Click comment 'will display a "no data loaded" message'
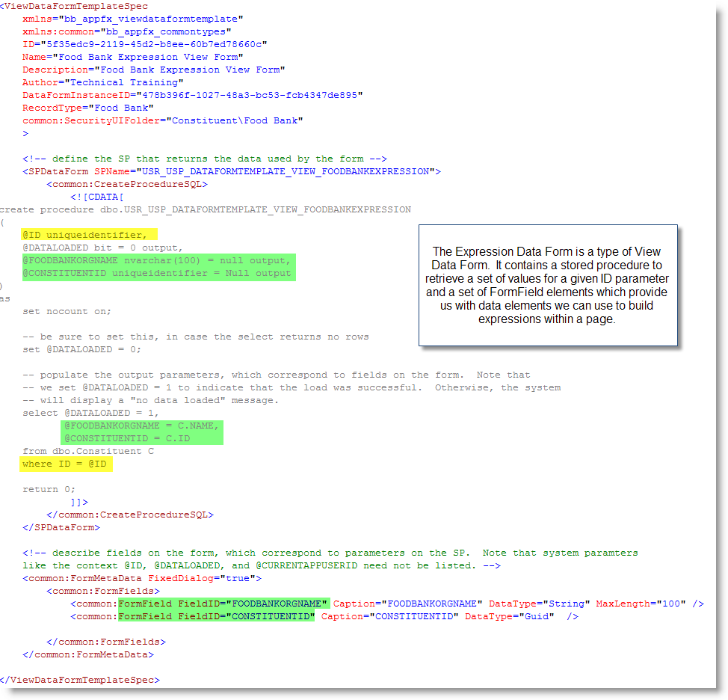This screenshot has height=700, width=728. (x=150, y=400)
